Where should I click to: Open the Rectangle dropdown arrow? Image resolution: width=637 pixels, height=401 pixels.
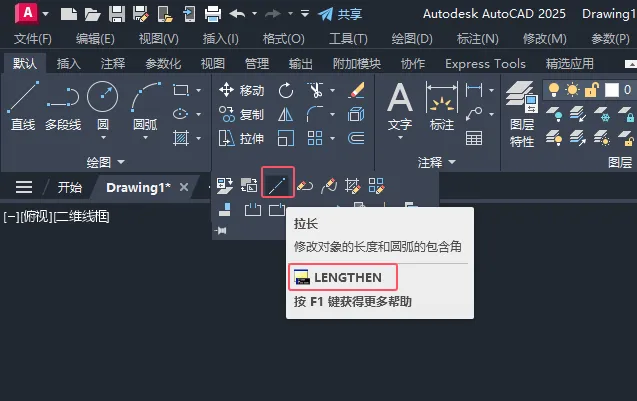coord(199,90)
